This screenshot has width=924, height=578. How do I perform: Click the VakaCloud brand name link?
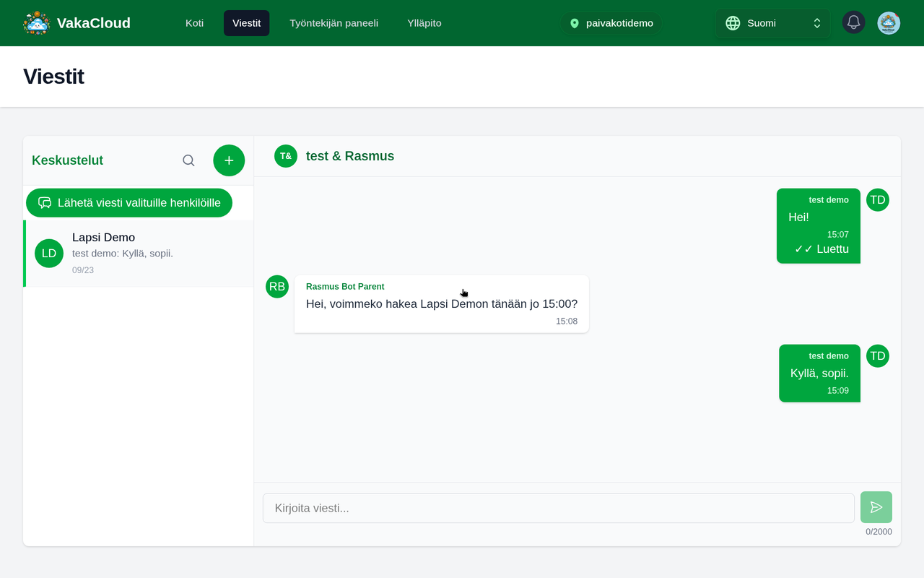[94, 23]
